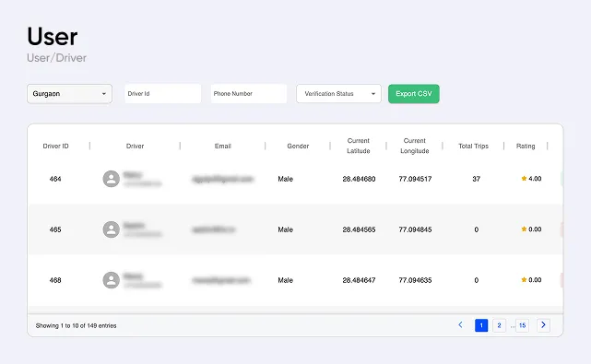The width and height of the screenshot is (591, 364).
Task: Click Male gender cell for driver 465
Action: [285, 229]
